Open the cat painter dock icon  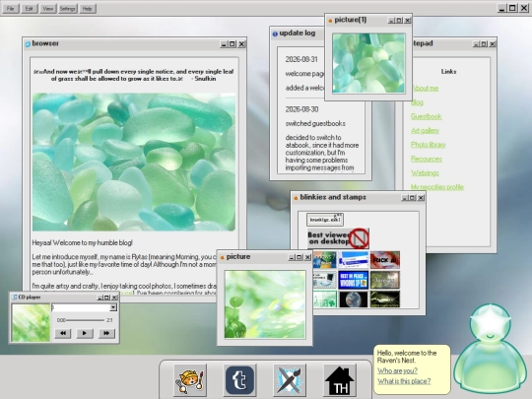point(190,380)
